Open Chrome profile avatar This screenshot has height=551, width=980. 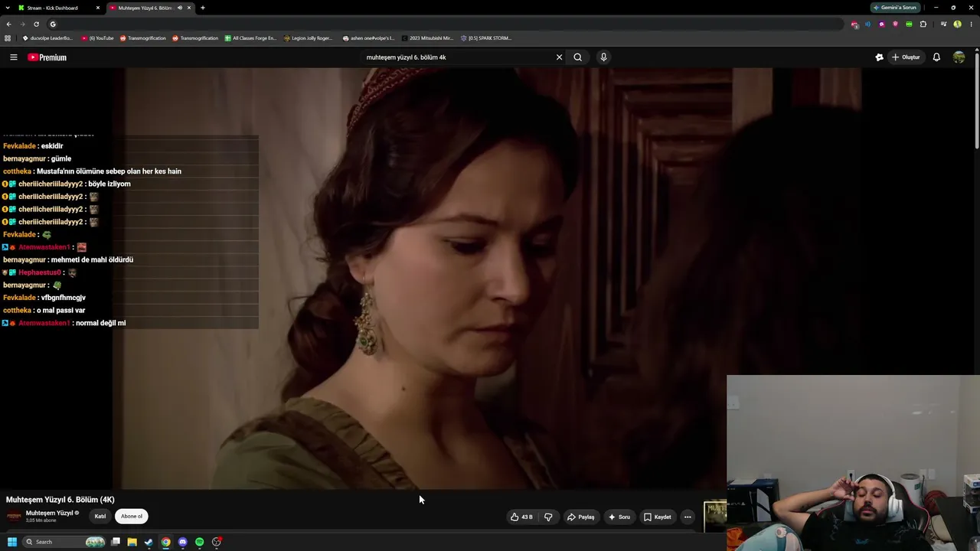[957, 24]
